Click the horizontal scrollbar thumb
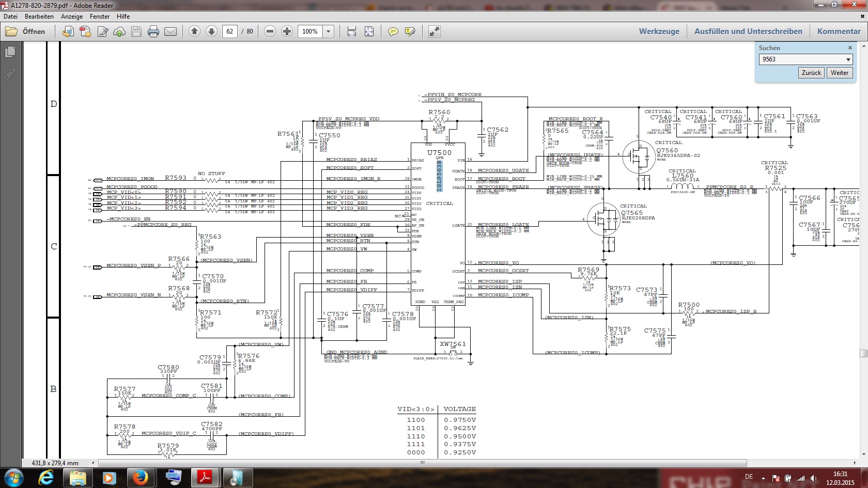 pos(423,463)
